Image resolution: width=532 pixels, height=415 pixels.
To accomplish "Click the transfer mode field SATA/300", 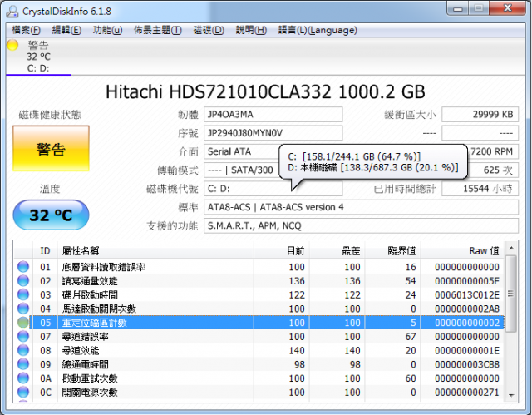I will coord(241,170).
